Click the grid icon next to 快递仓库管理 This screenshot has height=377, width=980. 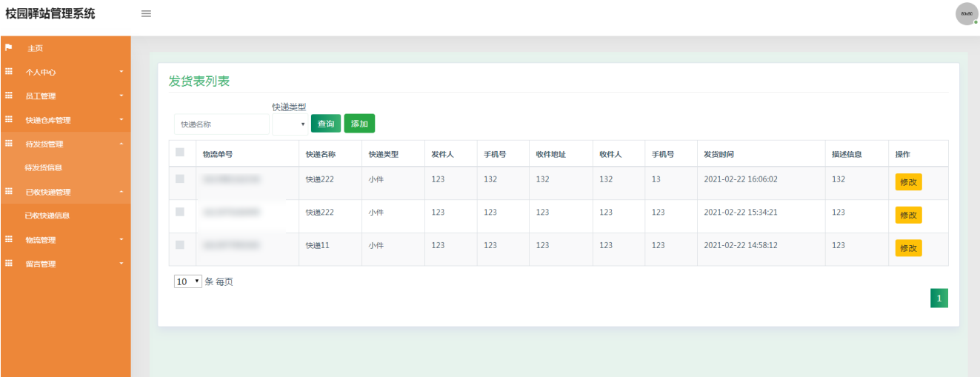point(9,119)
